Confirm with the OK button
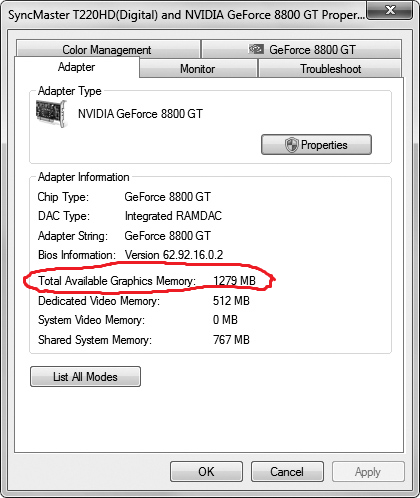Viewport: 420px width, 498px height. pyautogui.click(x=206, y=472)
